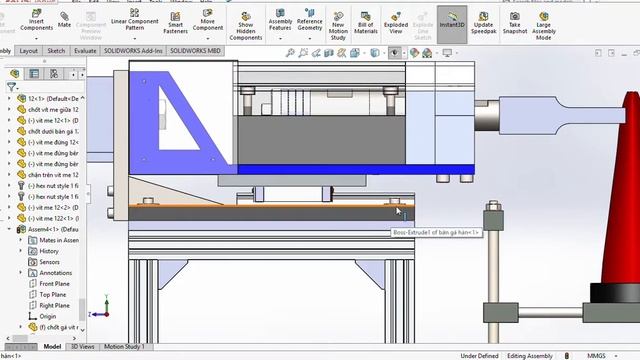
Task: Click feature tree scroll down arrow
Action: [82, 330]
